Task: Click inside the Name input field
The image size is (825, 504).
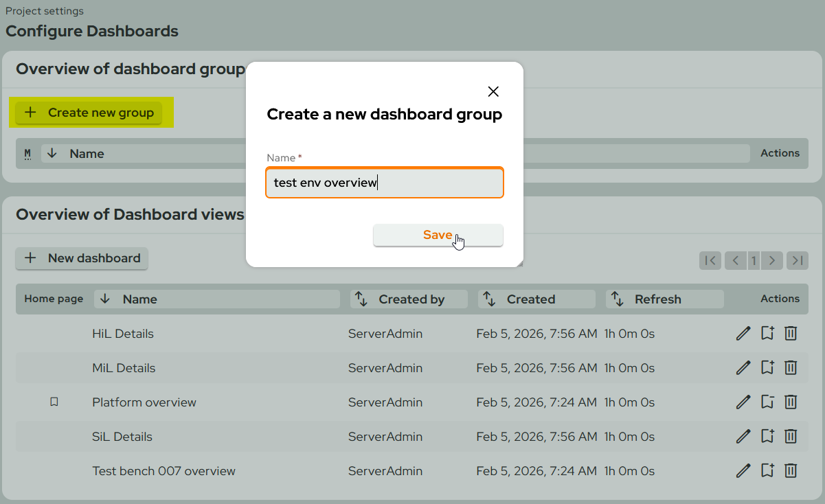Action: coord(384,183)
